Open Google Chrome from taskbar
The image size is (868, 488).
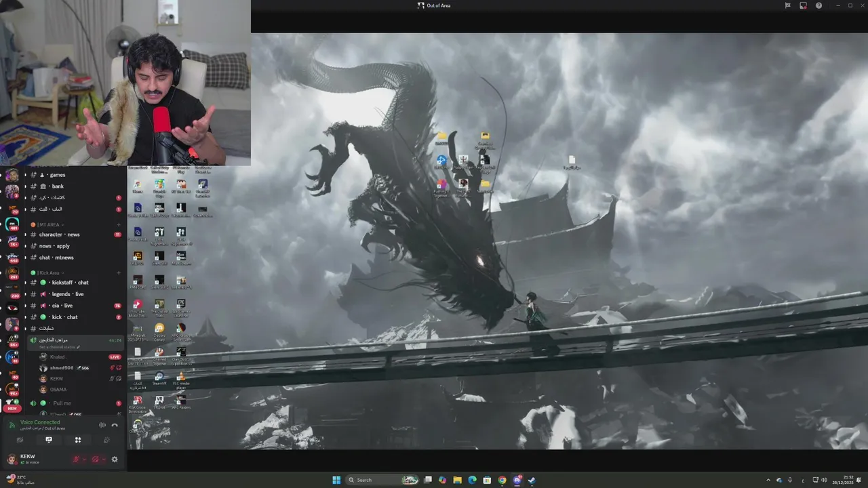coord(502,480)
